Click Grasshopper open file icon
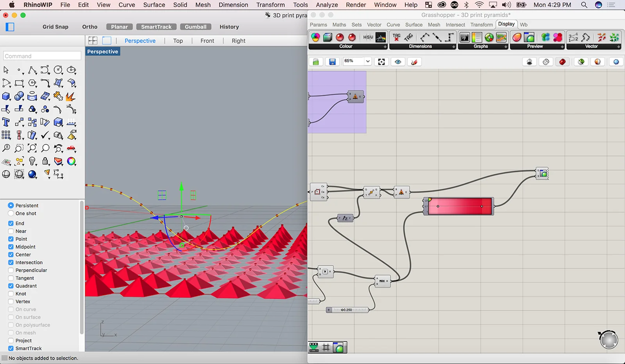This screenshot has height=364, width=625. [x=316, y=62]
